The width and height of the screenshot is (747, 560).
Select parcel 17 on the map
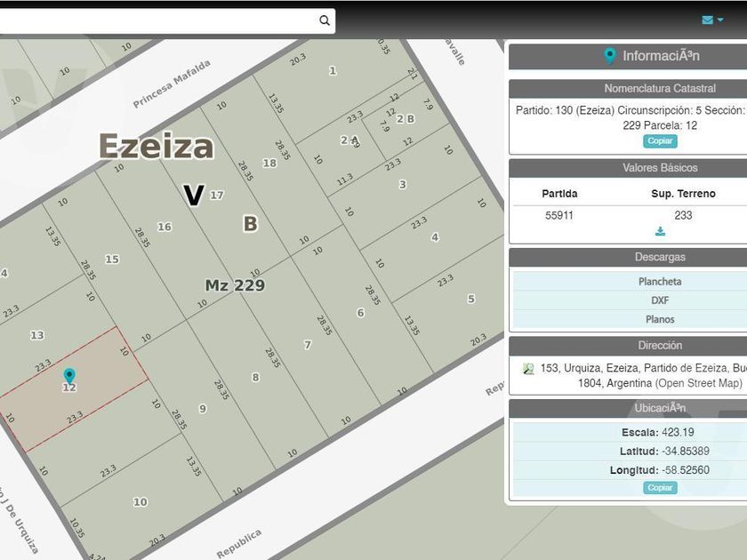(x=217, y=195)
